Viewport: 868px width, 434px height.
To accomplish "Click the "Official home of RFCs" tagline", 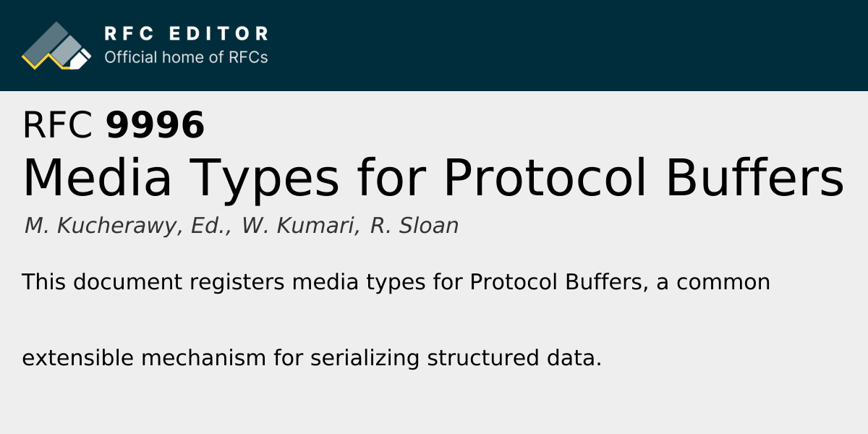I will (x=186, y=57).
